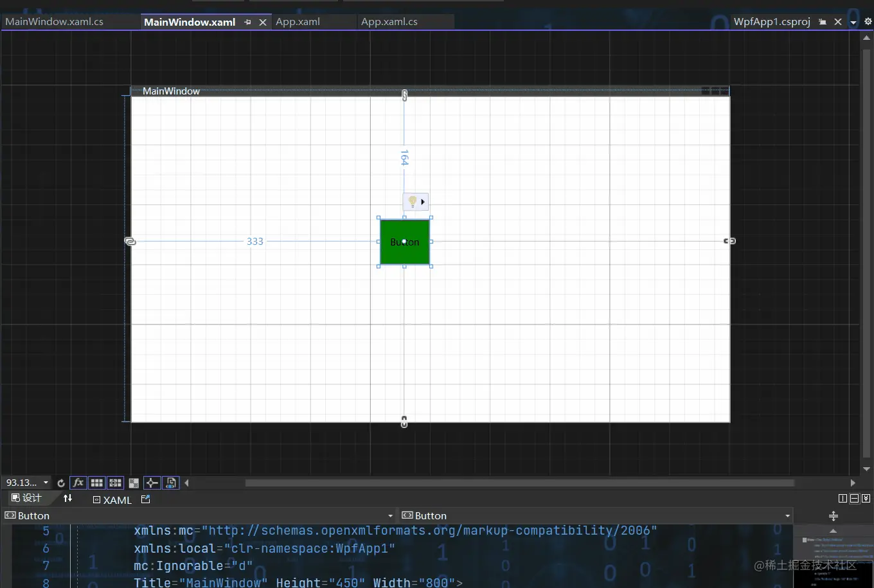Switch to the 设计 design pane tab
This screenshot has width=874, height=588.
pos(26,499)
